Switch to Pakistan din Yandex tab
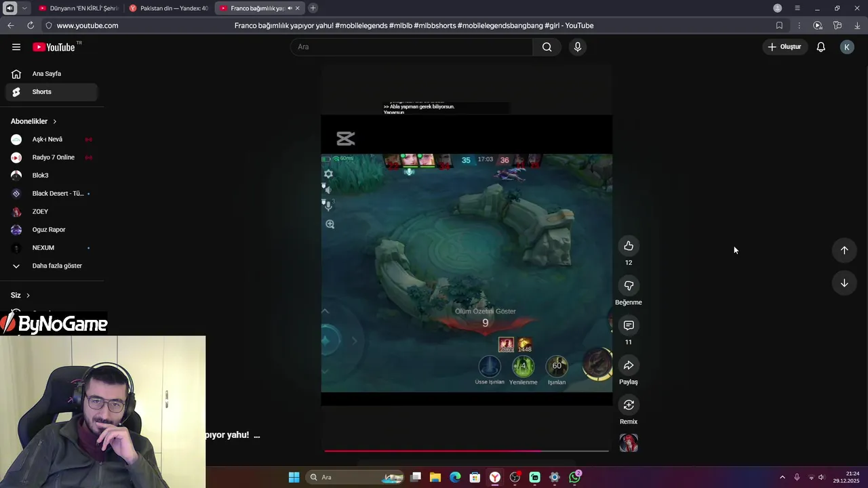 [x=168, y=8]
